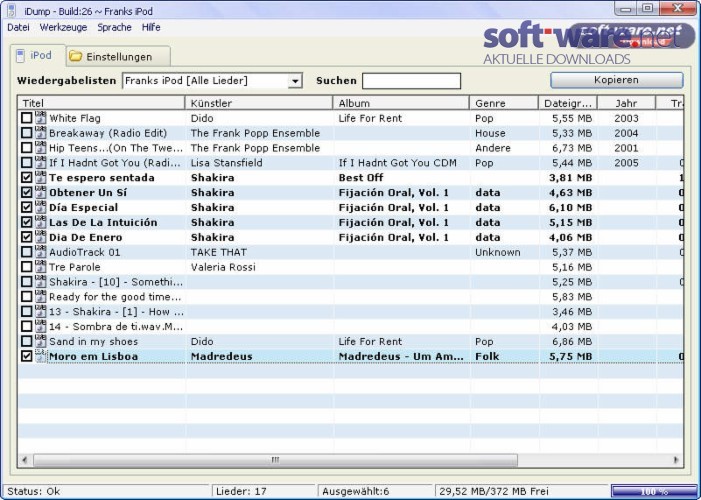Sort by the Dateigr... column header

pos(568,103)
